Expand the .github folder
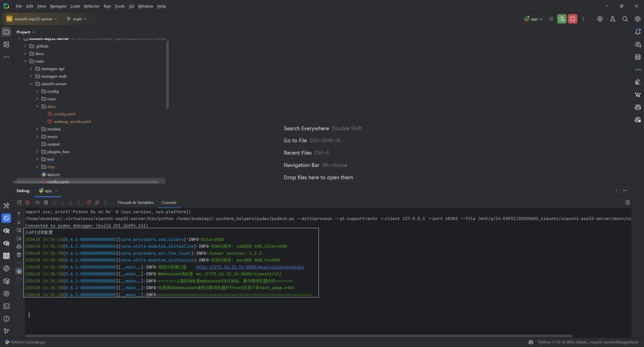The height and width of the screenshot is (347, 644). [x=25, y=47]
